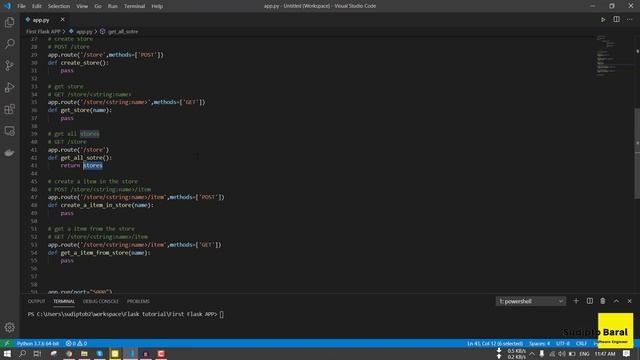Switch to the PROBLEMS panel tab

138,301
